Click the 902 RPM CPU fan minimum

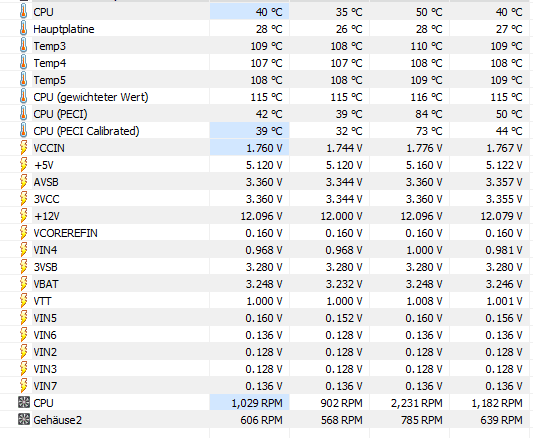[341, 403]
